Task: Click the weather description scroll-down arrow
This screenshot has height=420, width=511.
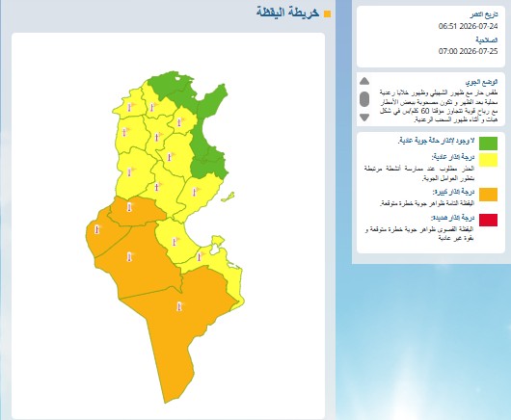Action: (x=364, y=118)
